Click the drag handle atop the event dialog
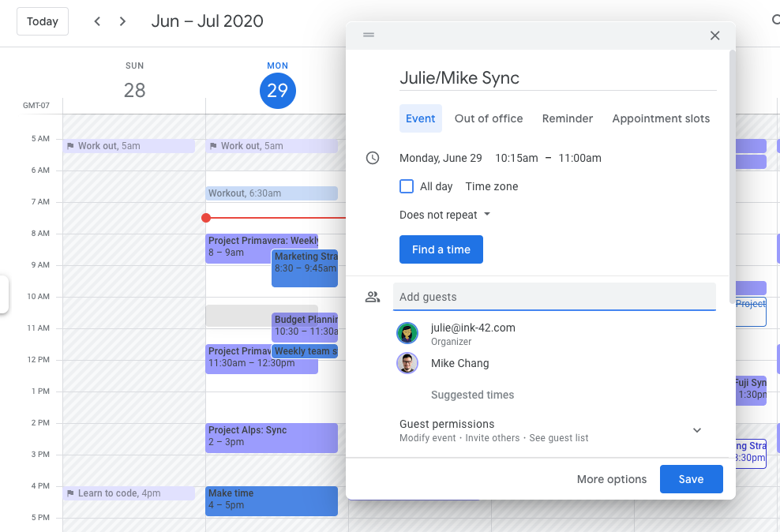The height and width of the screenshot is (532, 780). [x=368, y=35]
